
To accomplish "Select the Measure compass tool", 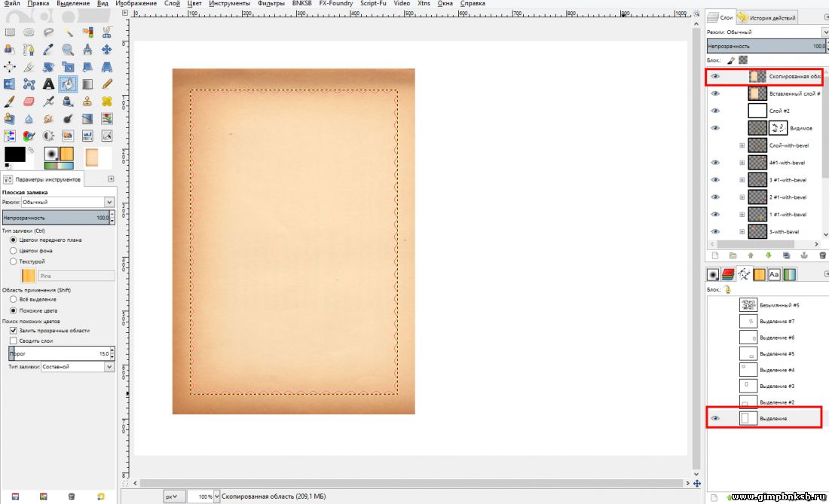I will 87,50.
